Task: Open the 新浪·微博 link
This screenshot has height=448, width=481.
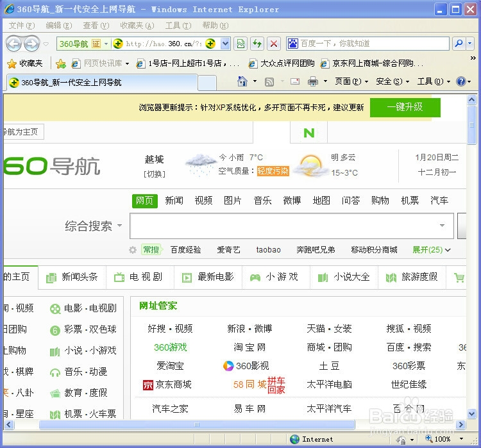Action: coord(249,329)
